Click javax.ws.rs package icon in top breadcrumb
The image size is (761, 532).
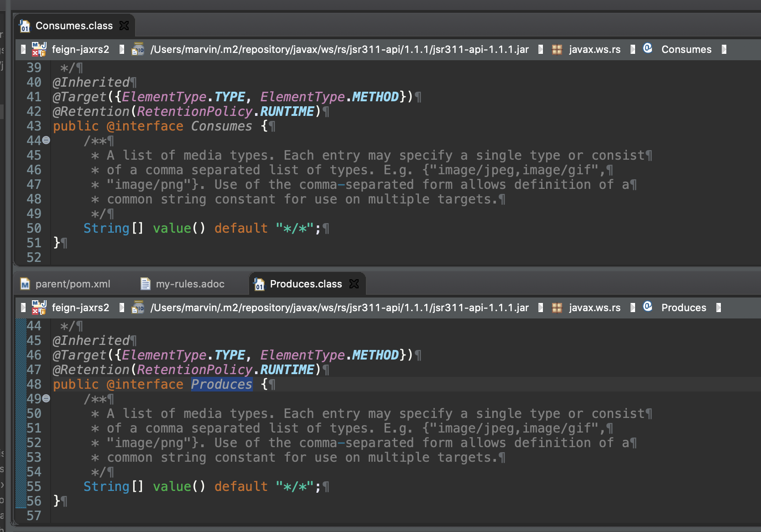pos(557,49)
